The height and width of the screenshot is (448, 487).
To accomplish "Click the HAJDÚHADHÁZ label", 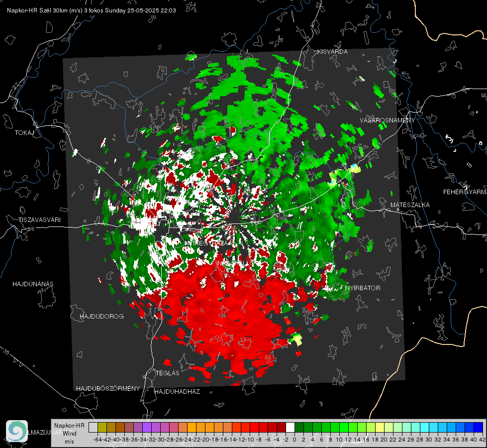I will pyautogui.click(x=178, y=391).
